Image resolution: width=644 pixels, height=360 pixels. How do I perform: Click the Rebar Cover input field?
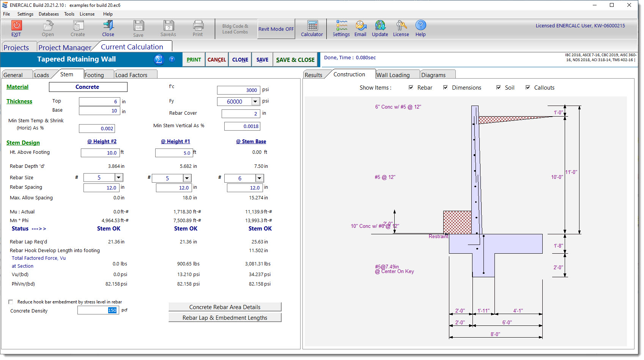coord(241,114)
